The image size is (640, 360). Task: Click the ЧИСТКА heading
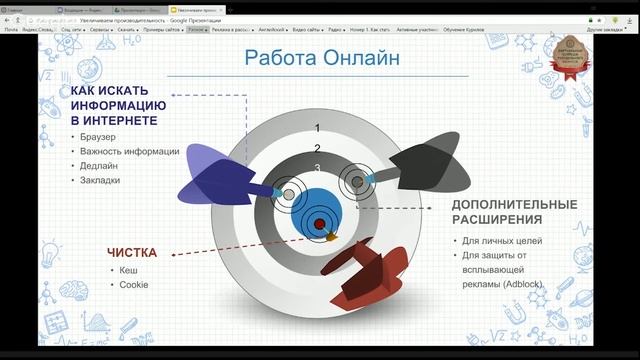pos(132,253)
